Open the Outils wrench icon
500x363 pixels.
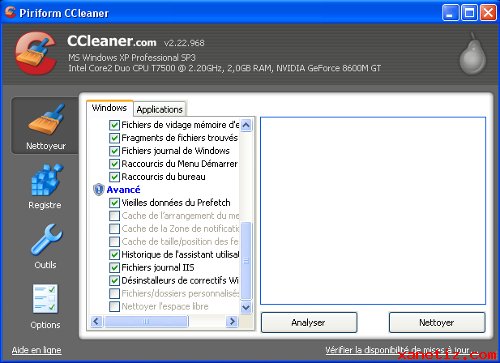pos(46,240)
